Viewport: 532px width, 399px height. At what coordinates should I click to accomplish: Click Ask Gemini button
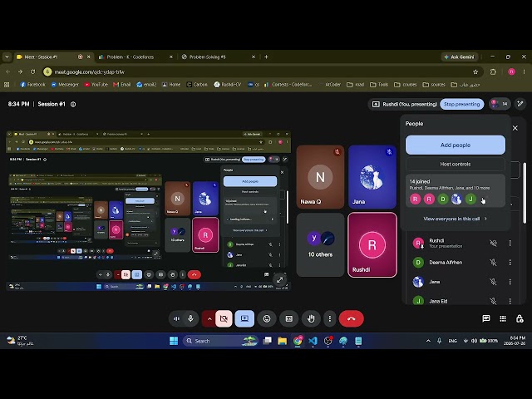(x=460, y=57)
